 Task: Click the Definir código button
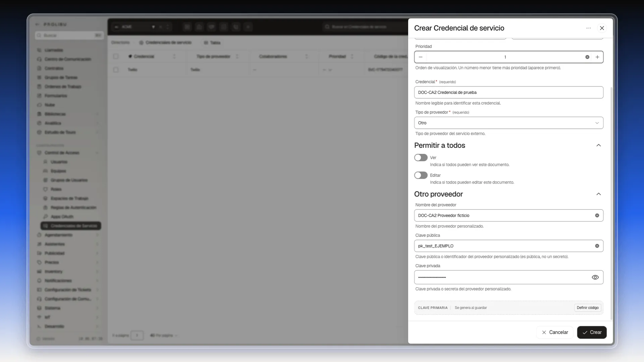click(x=588, y=308)
